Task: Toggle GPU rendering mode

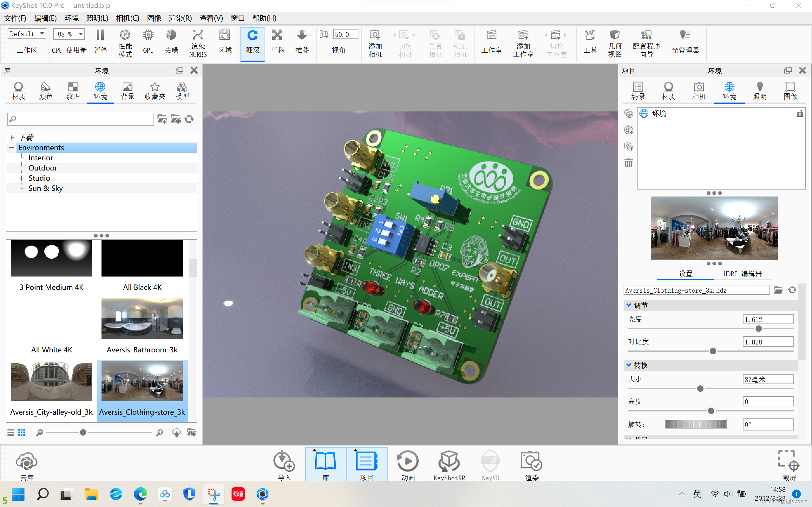Action: coord(148,42)
